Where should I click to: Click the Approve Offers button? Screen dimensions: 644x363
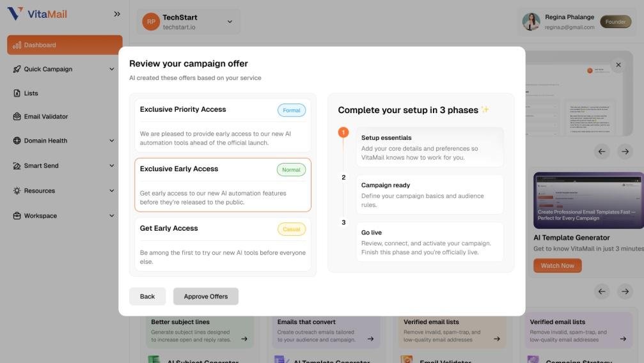click(x=206, y=297)
